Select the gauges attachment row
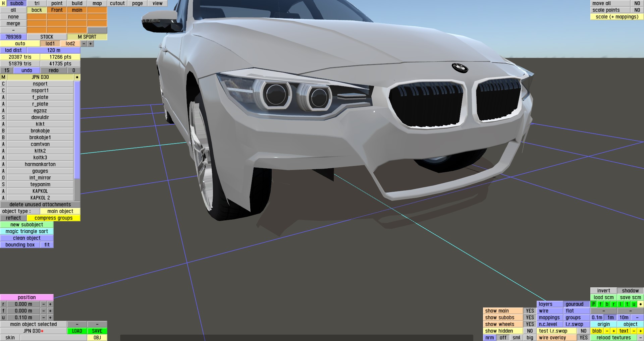This screenshot has width=644, height=341. pyautogui.click(x=40, y=171)
